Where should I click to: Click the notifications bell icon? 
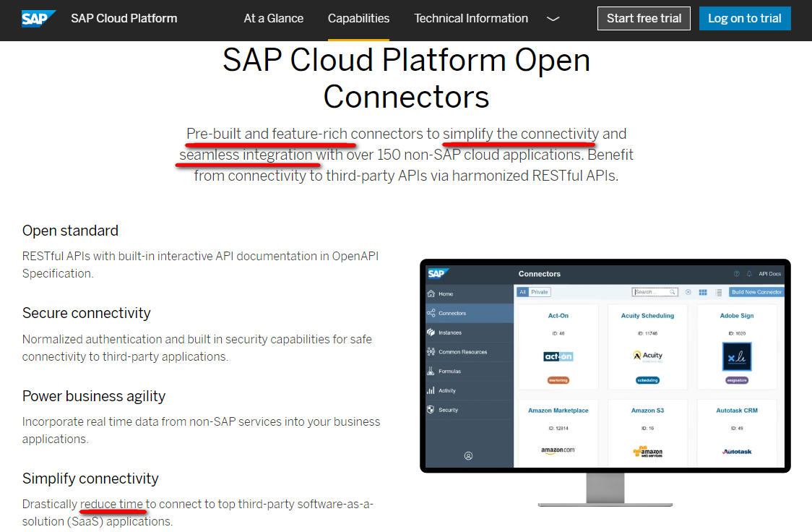749,273
